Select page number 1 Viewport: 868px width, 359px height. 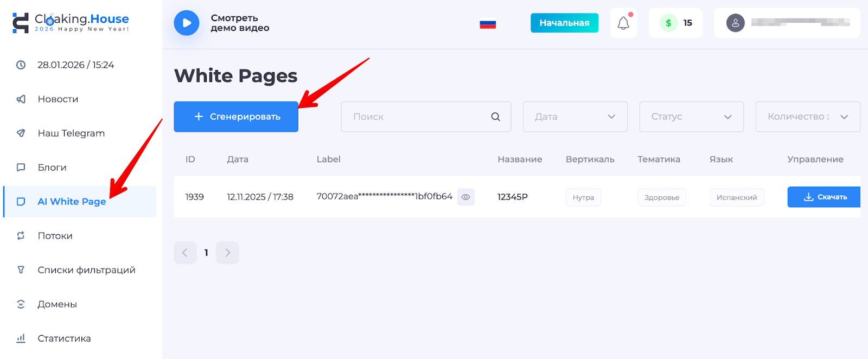(x=206, y=253)
